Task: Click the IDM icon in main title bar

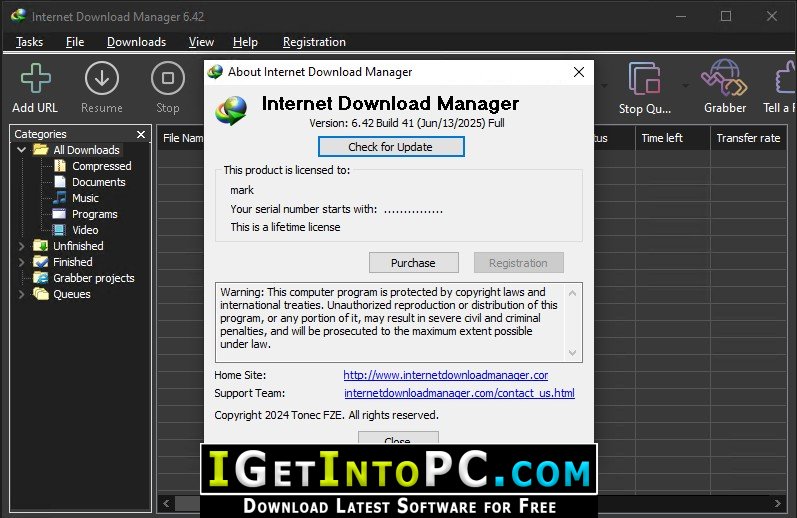Action: tap(18, 16)
